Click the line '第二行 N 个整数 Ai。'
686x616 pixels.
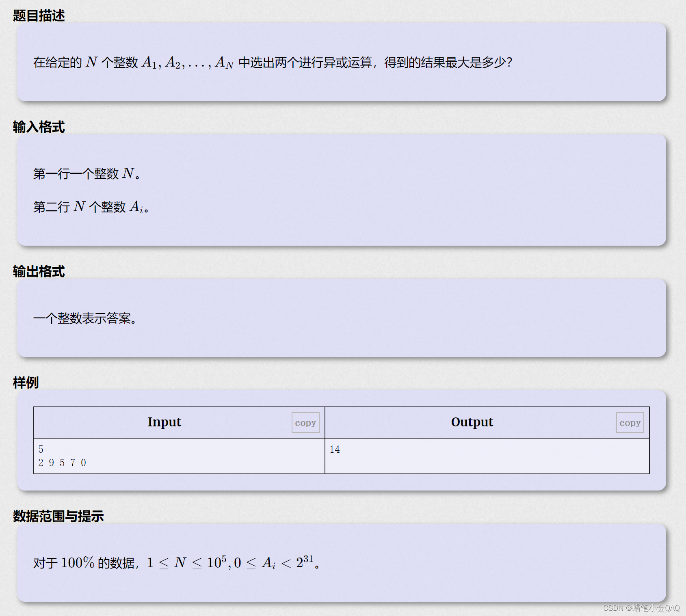[x=91, y=207]
